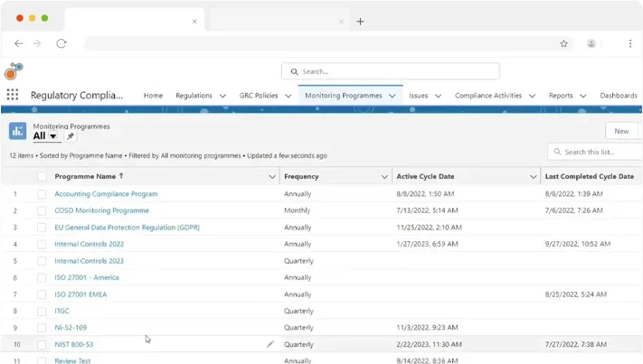Expand the All list view dropdown
643x364 pixels.
point(53,137)
